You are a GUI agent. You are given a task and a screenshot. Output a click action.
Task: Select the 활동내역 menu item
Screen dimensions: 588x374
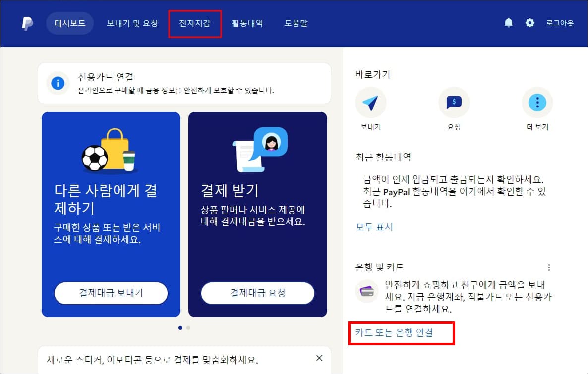(248, 23)
